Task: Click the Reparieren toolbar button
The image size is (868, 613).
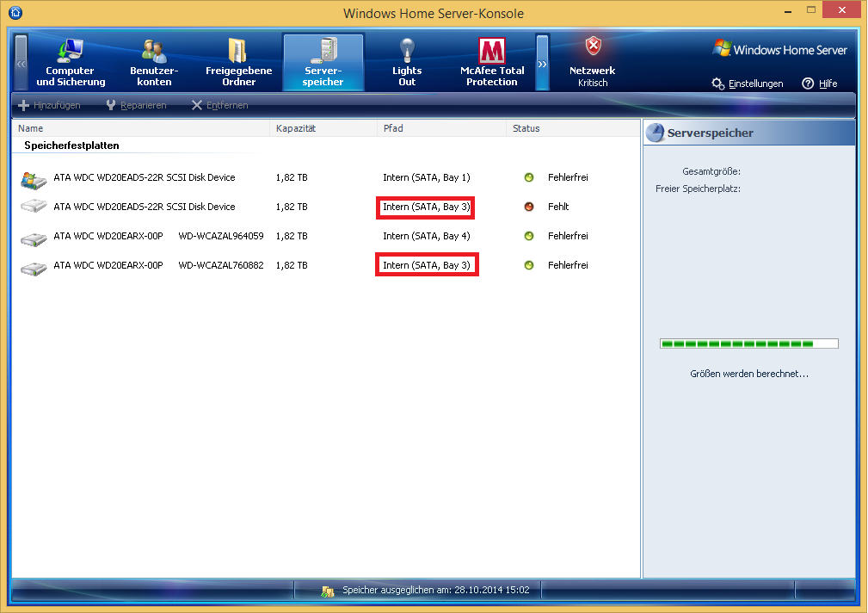Action: pos(136,105)
